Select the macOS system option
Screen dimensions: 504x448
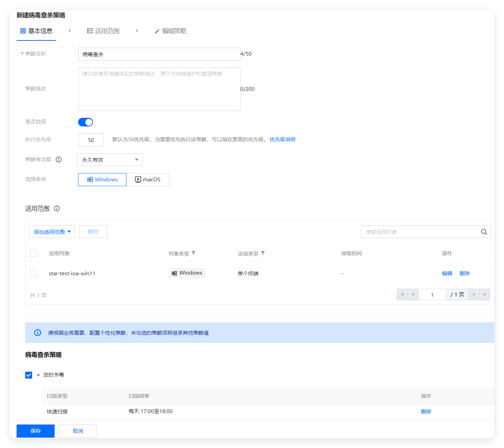tap(148, 180)
